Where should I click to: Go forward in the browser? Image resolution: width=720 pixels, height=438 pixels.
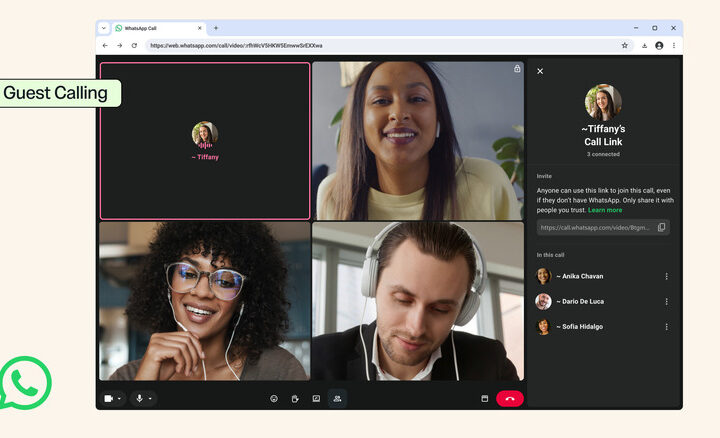[119, 45]
